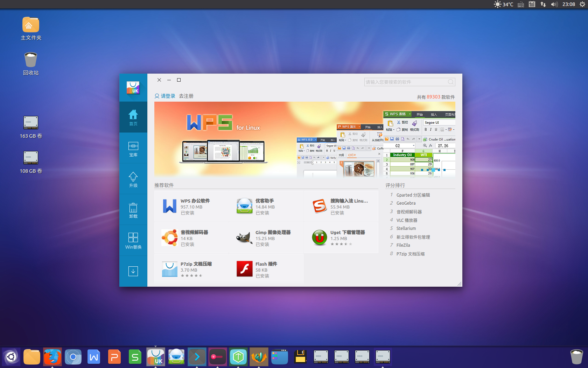The width and height of the screenshot is (588, 368).
Task: Select GeoGebra in ranking list
Action: pyautogui.click(x=406, y=203)
